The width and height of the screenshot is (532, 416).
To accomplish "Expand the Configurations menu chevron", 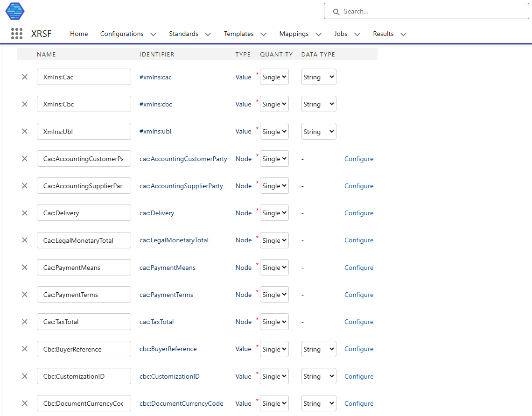I will (153, 34).
